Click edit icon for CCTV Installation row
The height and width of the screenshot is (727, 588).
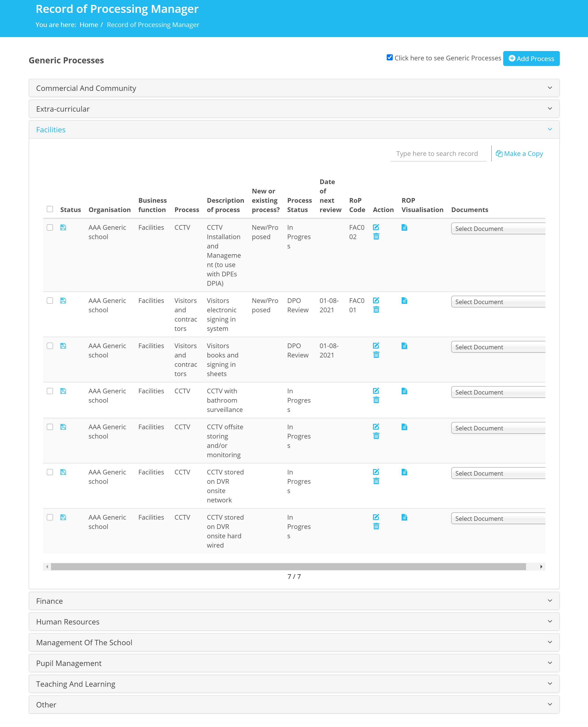(x=376, y=227)
